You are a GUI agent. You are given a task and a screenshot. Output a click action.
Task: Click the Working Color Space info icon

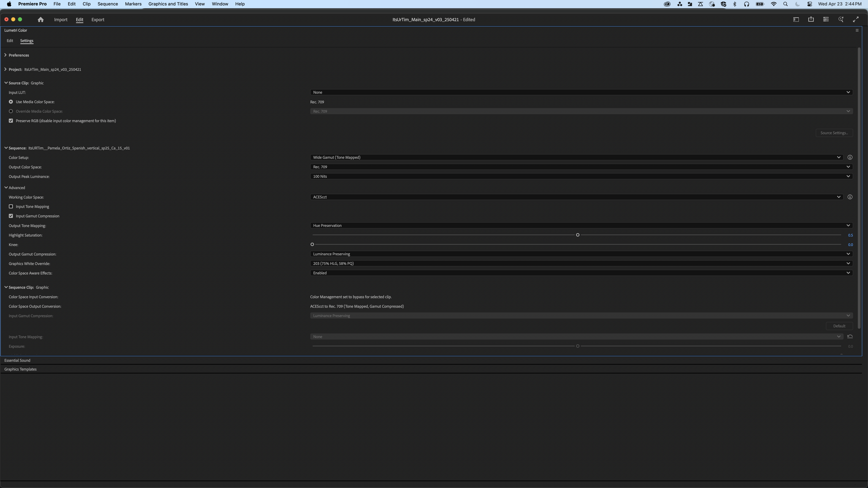pos(850,197)
